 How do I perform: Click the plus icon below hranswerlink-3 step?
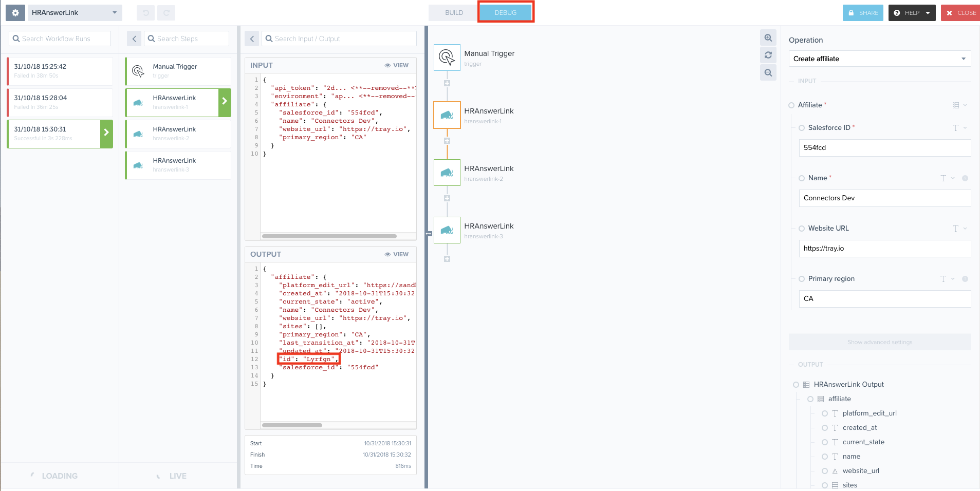click(x=447, y=259)
